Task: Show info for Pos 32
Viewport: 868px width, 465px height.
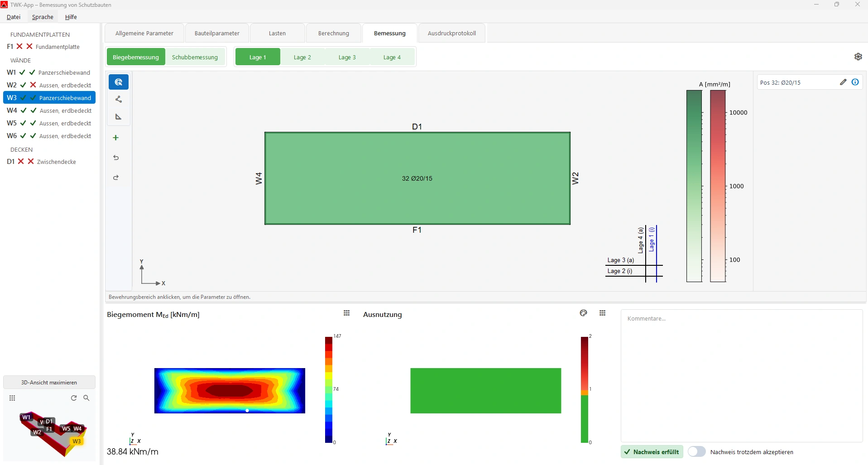Action: (855, 82)
